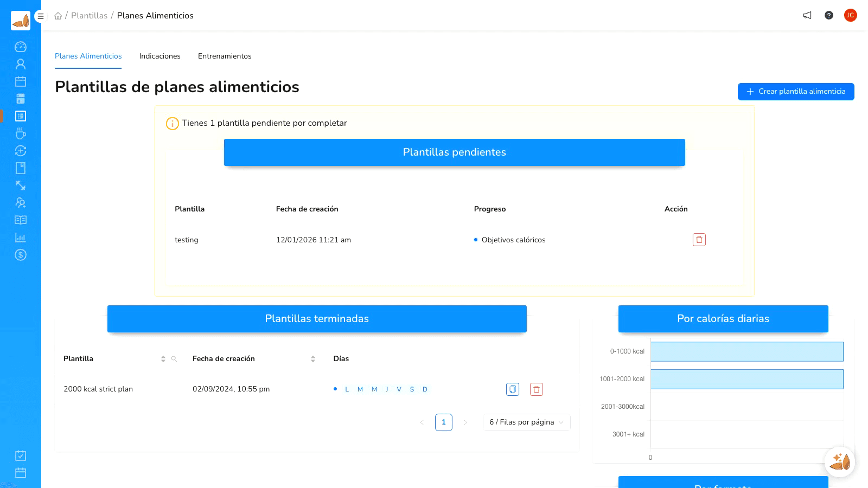
Task: Click the yellow info icon in the pending notice
Action: tap(173, 124)
